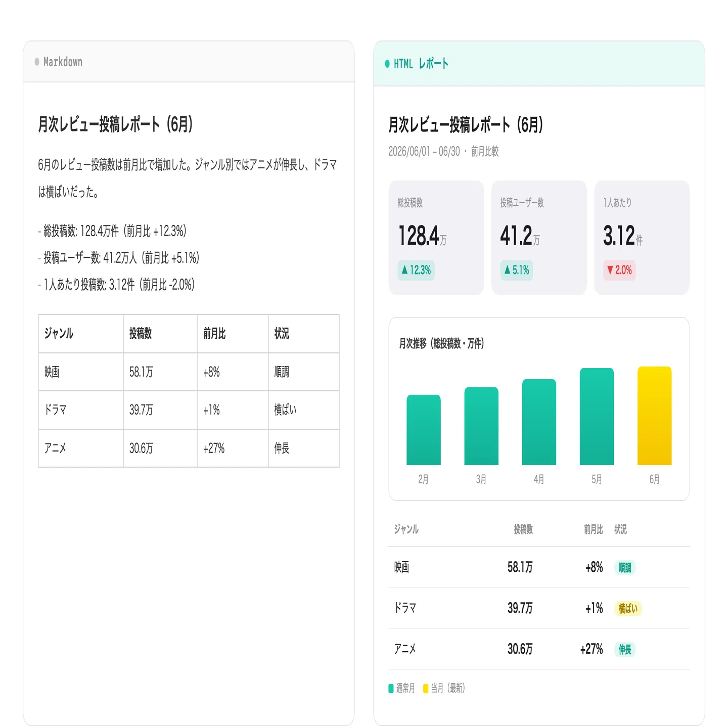Image resolution: width=728 pixels, height=728 pixels.
Task: Click the green dot beside HTML レポート
Action: [387, 64]
